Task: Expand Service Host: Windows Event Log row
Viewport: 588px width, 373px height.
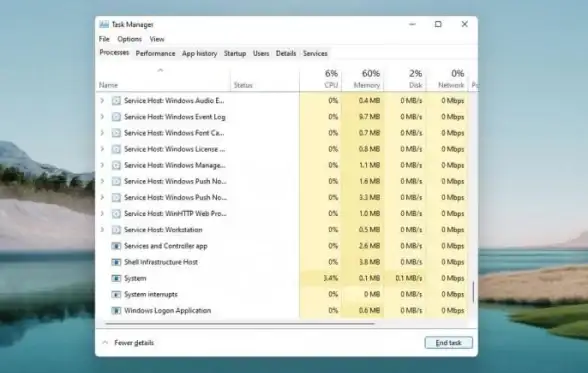Action: pyautogui.click(x=102, y=117)
